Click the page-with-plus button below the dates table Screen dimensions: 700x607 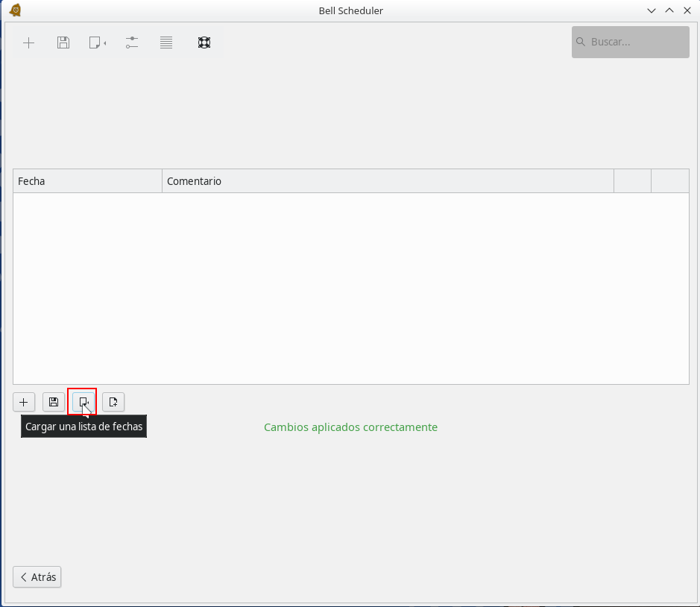pos(113,402)
